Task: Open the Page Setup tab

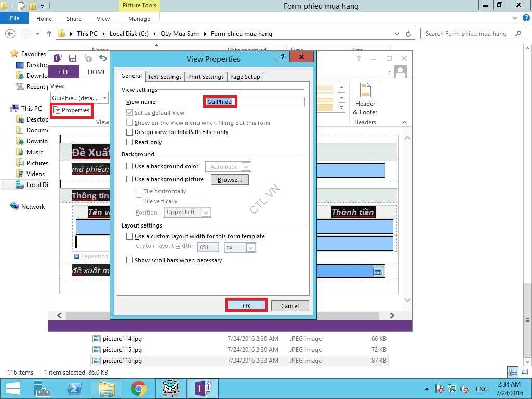Action: [245, 77]
